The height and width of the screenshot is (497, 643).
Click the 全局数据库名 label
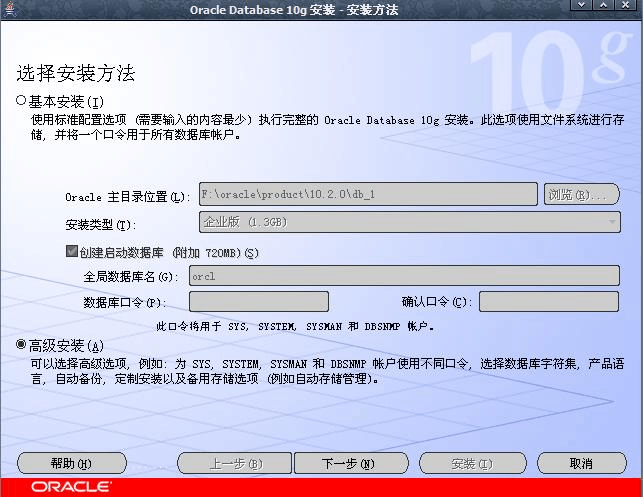point(131,277)
